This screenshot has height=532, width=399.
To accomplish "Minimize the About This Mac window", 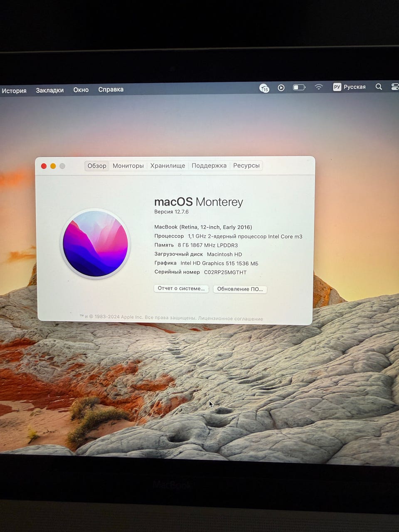I will pos(53,166).
